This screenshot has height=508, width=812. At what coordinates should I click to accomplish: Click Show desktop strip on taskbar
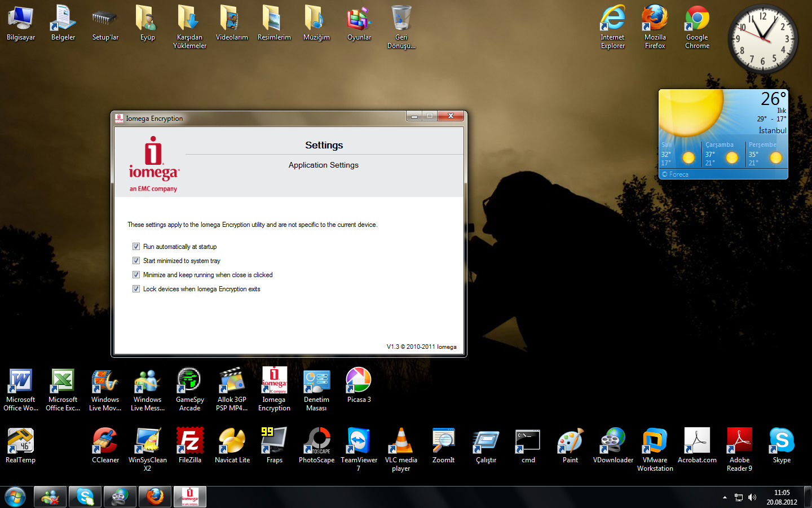[x=807, y=497]
